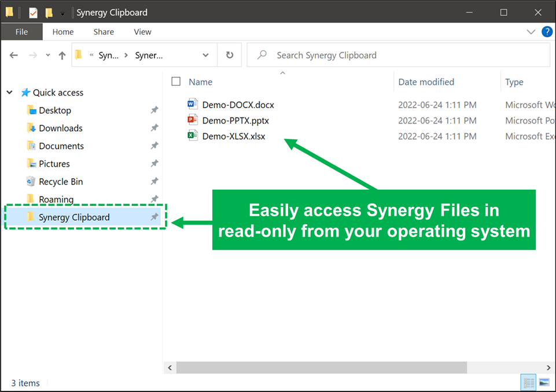Switch to the View ribbon tab
Viewport: 556px width, 392px height.
(x=142, y=32)
